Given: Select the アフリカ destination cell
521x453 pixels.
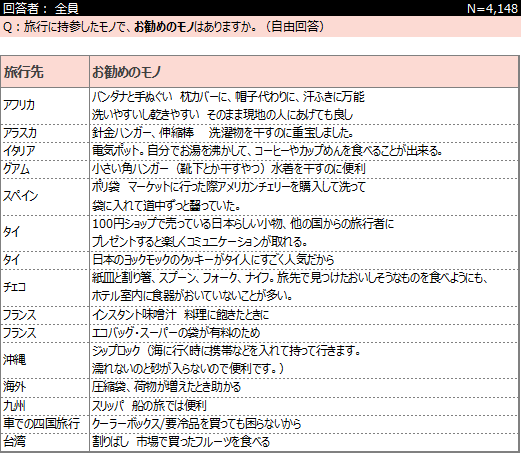Looking at the screenshot, I should [x=45, y=106].
